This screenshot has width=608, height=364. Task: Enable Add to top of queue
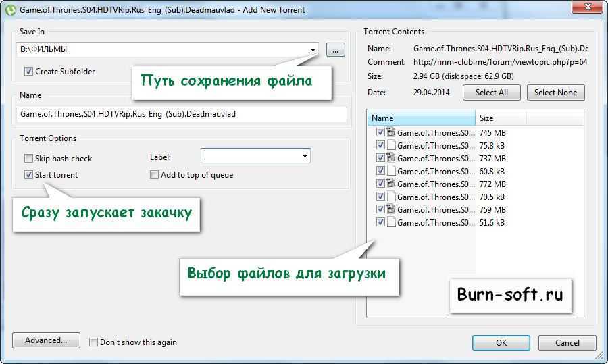pyautogui.click(x=154, y=174)
